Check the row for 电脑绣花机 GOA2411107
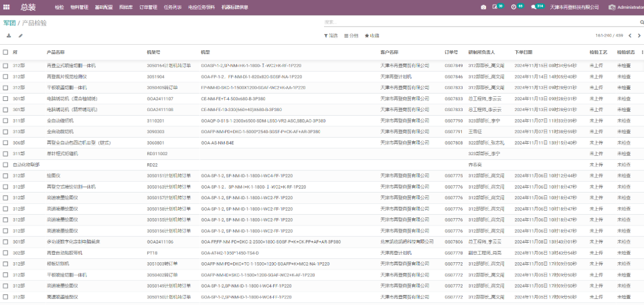 [6, 98]
